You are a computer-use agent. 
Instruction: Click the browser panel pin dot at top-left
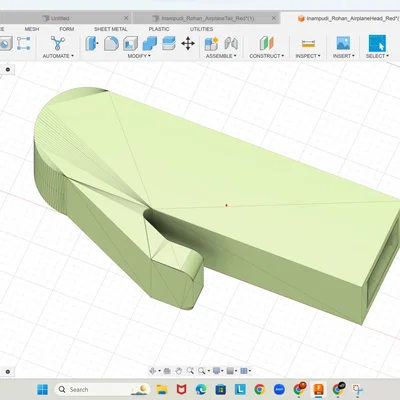(x=8, y=69)
